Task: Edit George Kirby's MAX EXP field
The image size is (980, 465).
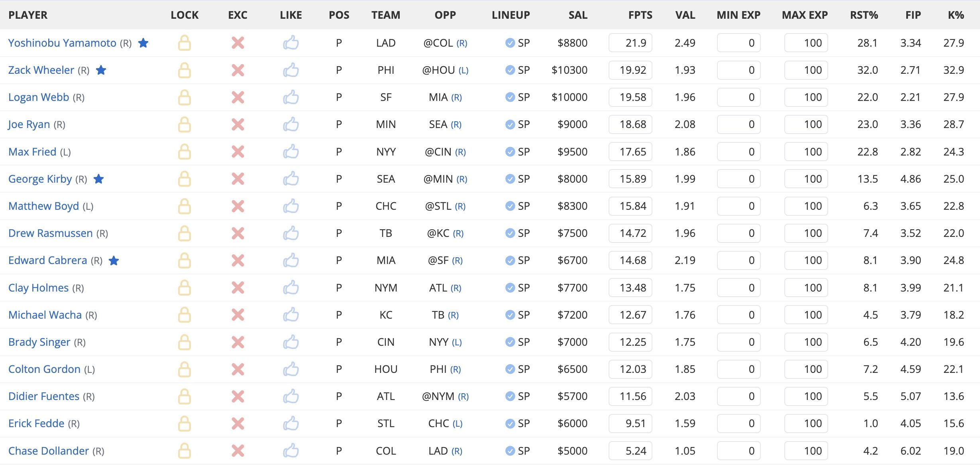Action: pos(806,179)
